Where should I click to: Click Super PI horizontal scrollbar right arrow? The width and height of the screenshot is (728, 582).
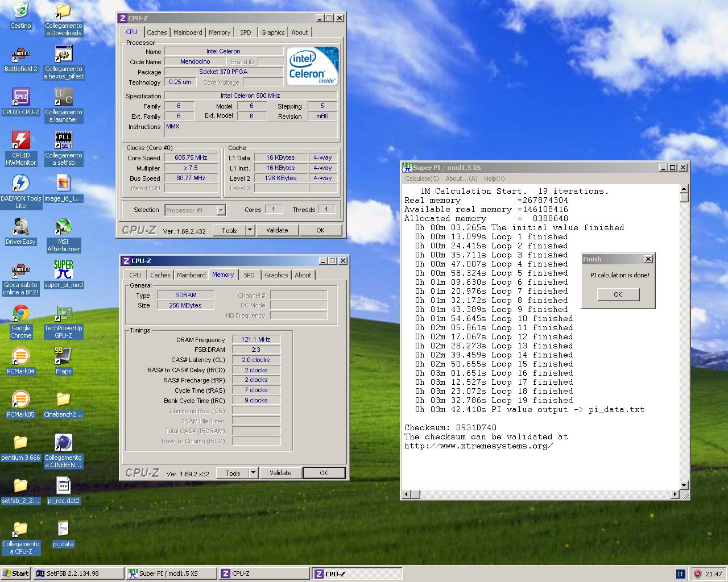(x=675, y=494)
